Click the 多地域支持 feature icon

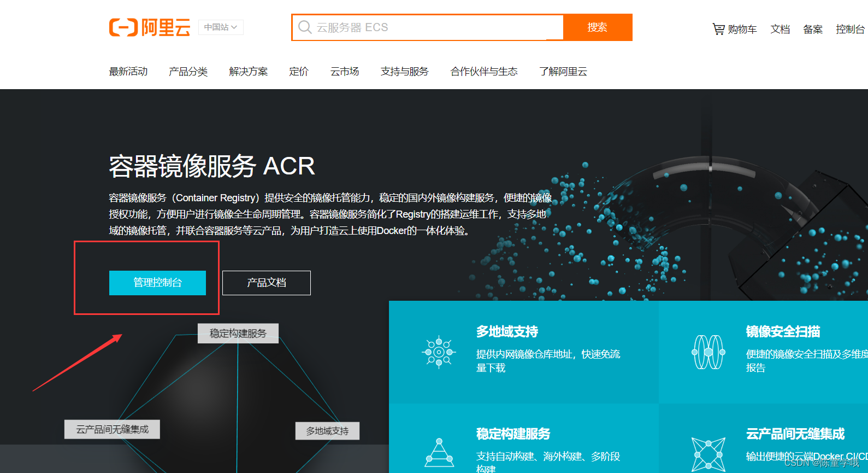click(x=439, y=352)
